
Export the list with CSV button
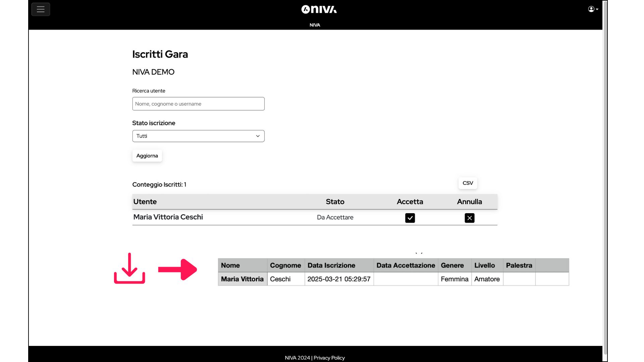(468, 183)
